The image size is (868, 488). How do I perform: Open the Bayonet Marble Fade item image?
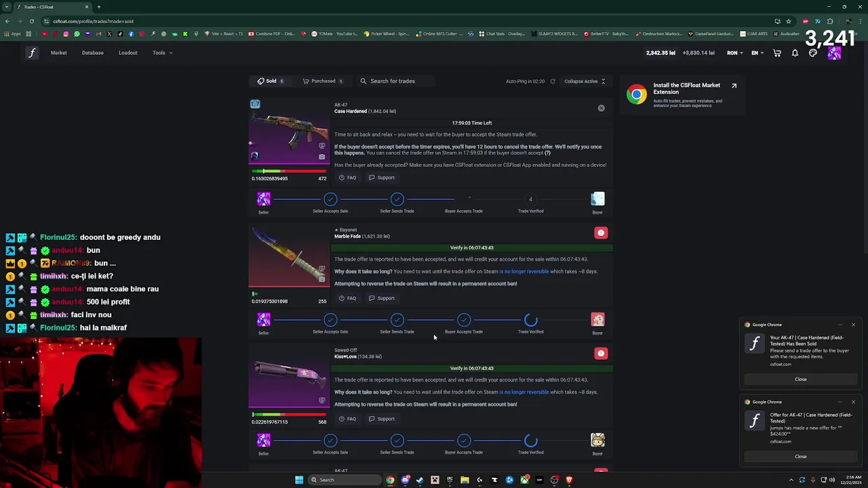pos(288,256)
